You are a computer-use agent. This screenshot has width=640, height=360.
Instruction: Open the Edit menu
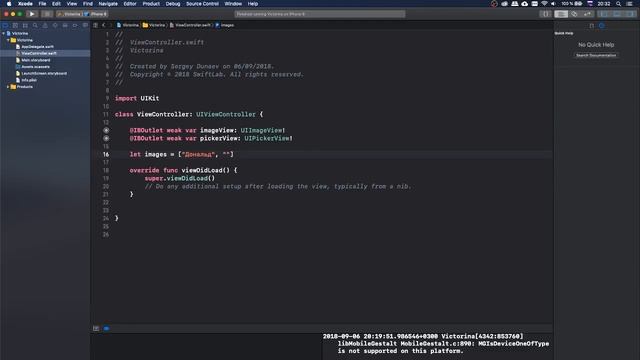(x=56, y=4)
